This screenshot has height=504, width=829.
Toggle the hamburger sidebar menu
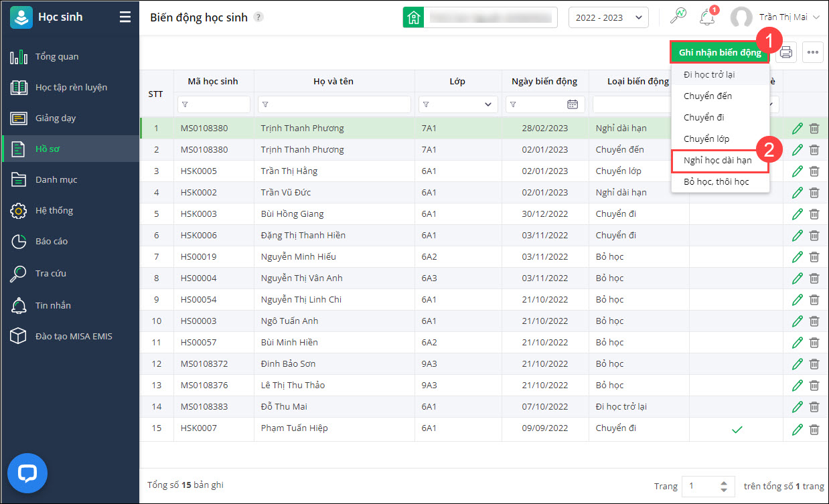click(125, 17)
